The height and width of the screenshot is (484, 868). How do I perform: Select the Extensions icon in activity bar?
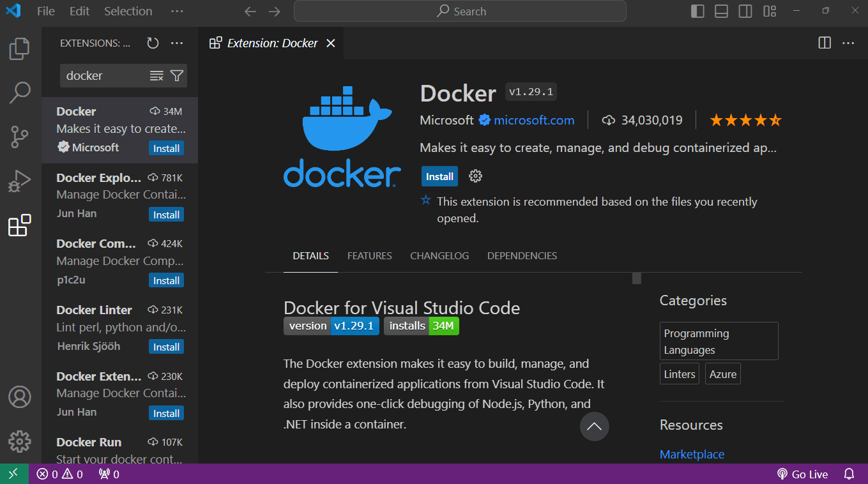[19, 225]
